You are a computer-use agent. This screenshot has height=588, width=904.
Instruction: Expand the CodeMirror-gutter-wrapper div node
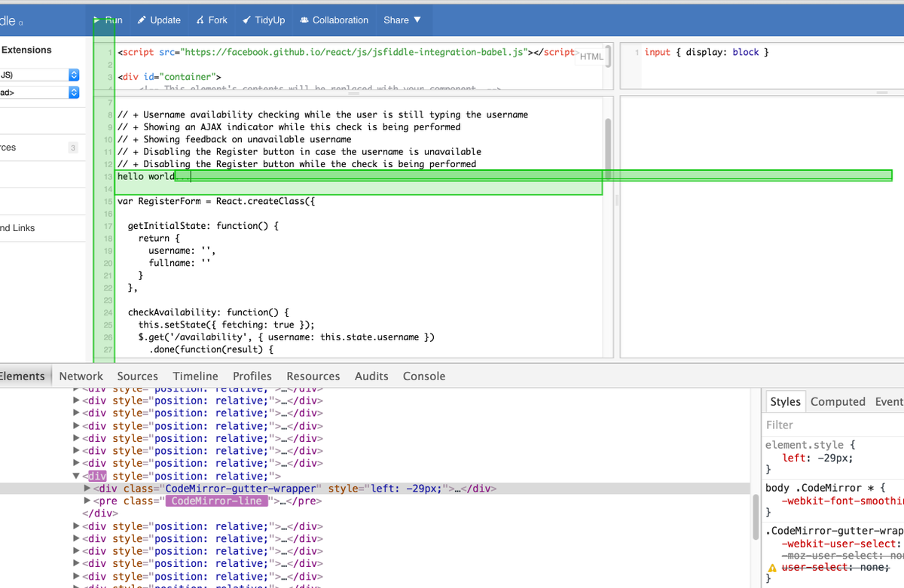click(87, 489)
